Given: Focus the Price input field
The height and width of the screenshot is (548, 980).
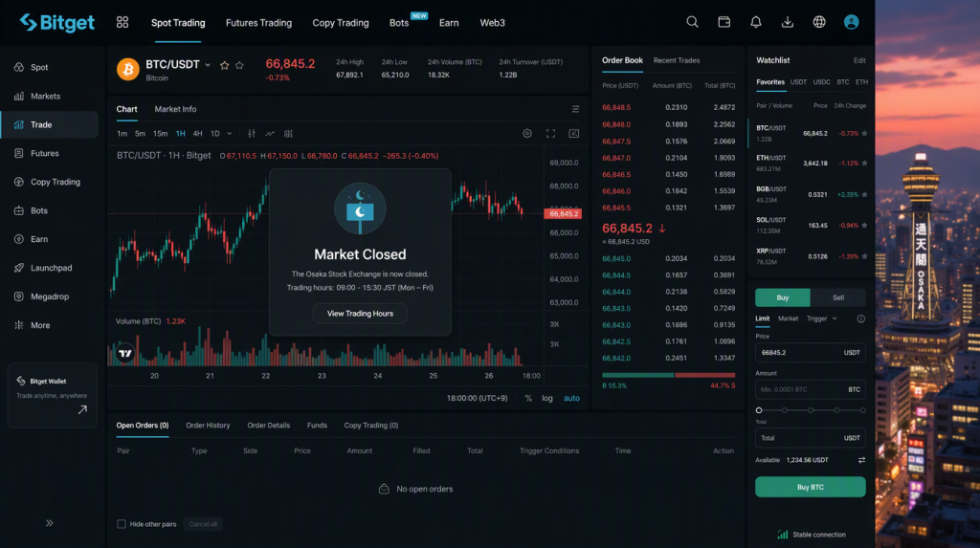Looking at the screenshot, I should 810,352.
